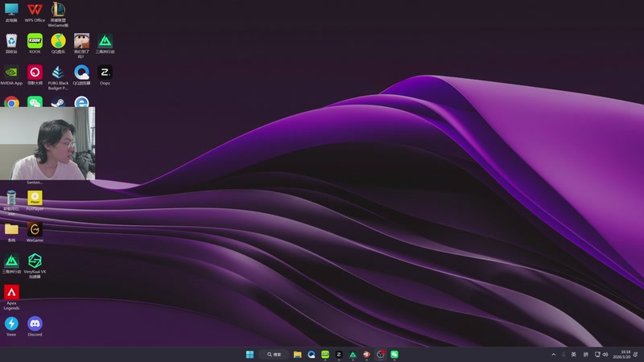Switch to QQ Browser on the taskbar

312,355
